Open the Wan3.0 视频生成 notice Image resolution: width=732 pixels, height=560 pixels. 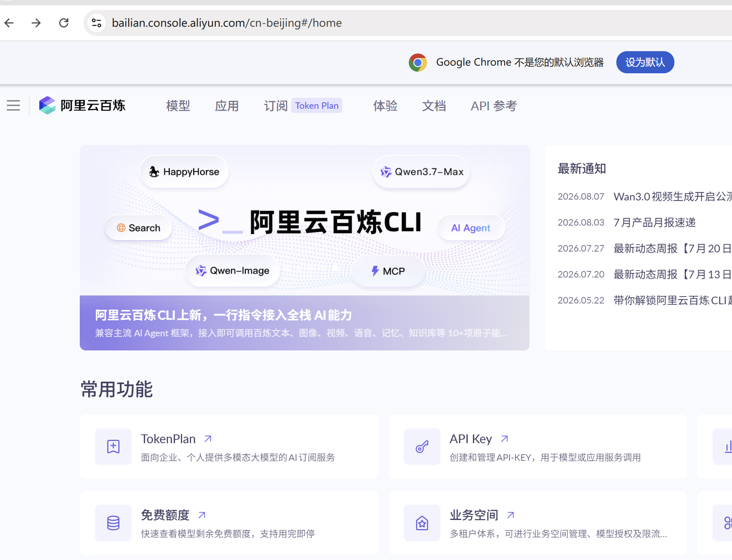[672, 197]
